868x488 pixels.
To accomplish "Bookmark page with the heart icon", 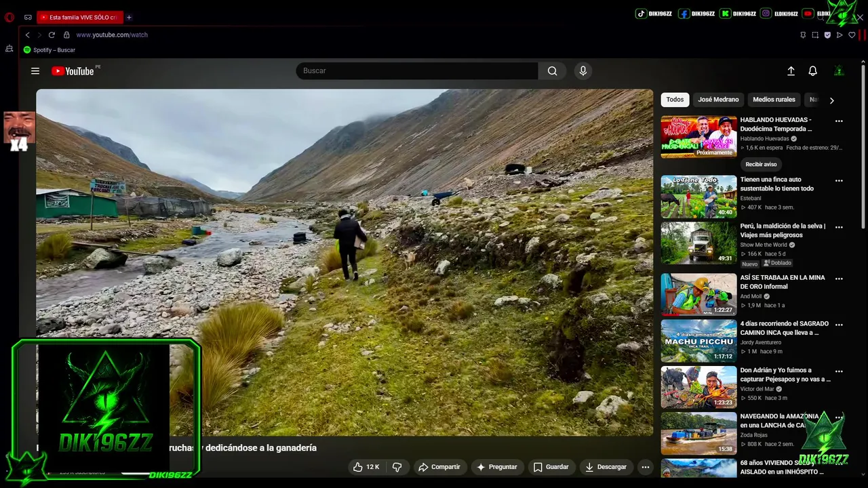I will [x=852, y=35].
